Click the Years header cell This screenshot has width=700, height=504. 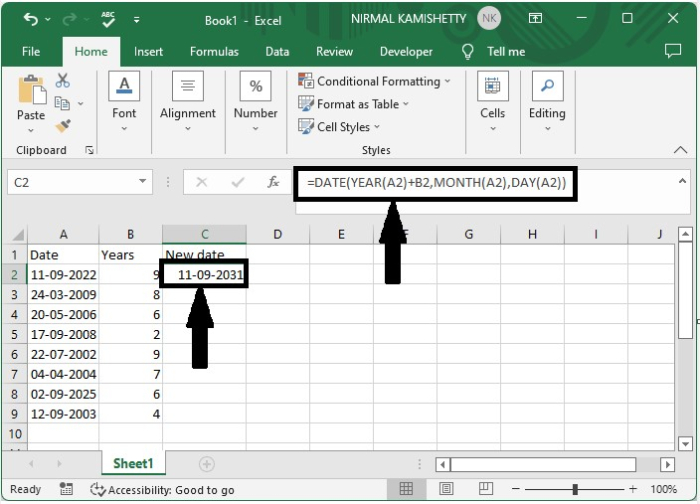point(130,255)
